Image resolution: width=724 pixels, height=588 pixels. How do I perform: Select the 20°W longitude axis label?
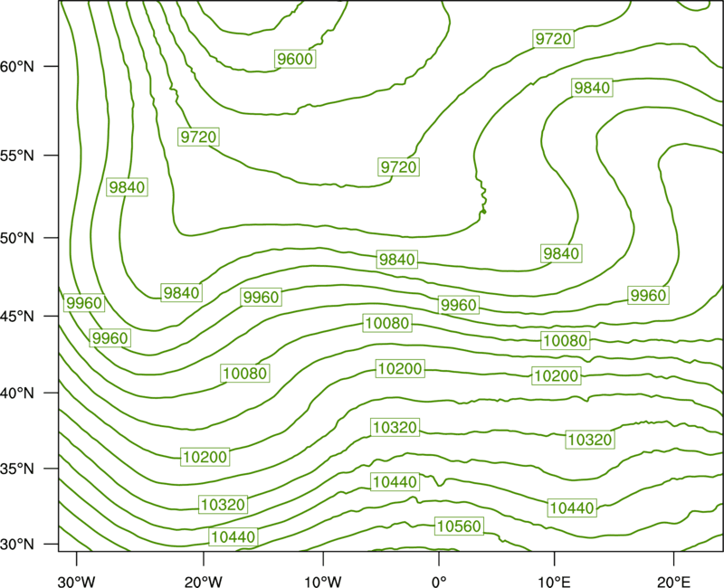(x=203, y=582)
